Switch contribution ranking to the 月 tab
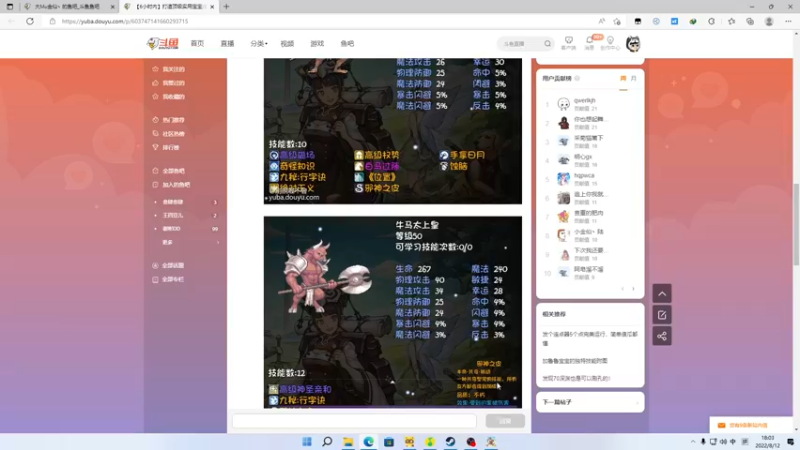 point(634,79)
